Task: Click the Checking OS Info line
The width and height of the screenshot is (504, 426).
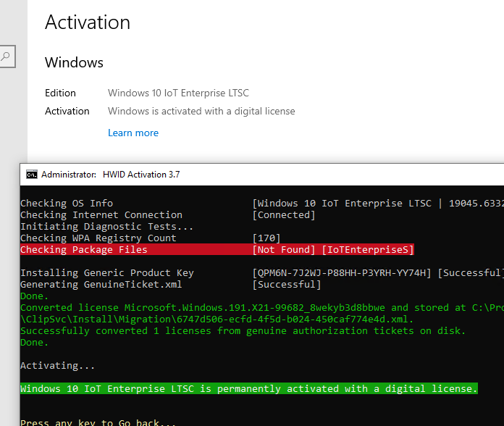Action: (66, 204)
